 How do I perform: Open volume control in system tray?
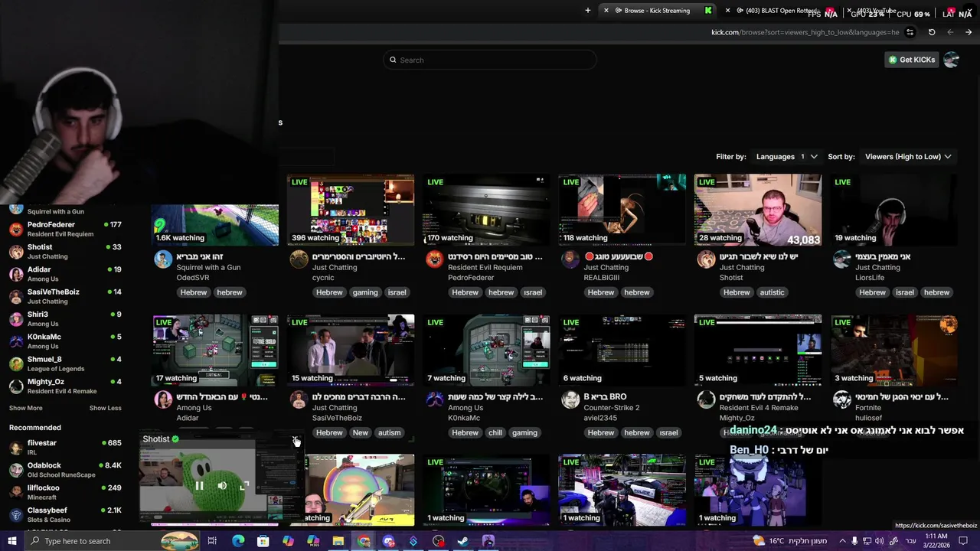pos(880,541)
